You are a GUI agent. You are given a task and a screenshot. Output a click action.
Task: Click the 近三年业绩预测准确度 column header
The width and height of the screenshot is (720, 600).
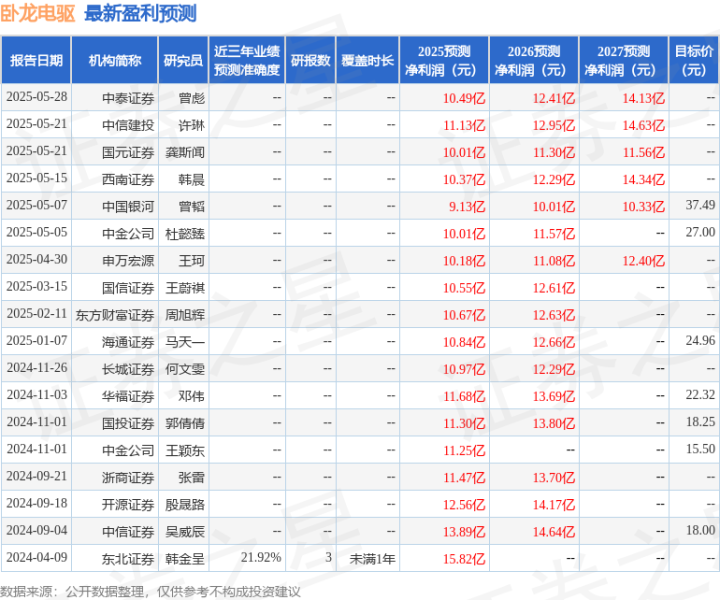click(x=247, y=60)
